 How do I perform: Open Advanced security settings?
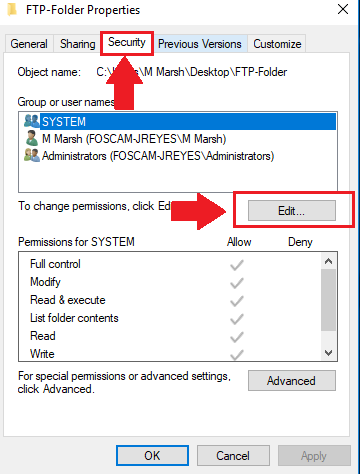[292, 380]
